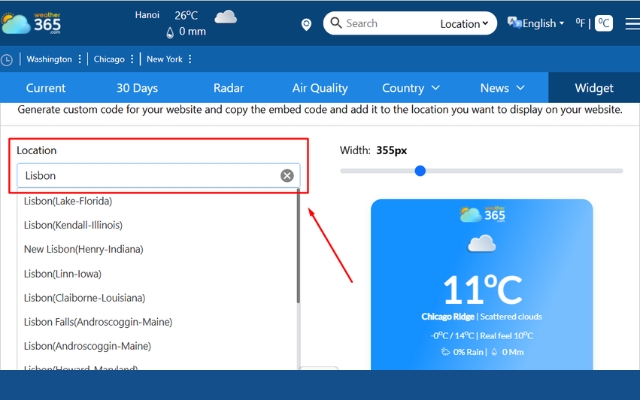
Task: Click Chicago Ridge in widget preview
Action: pos(448,317)
